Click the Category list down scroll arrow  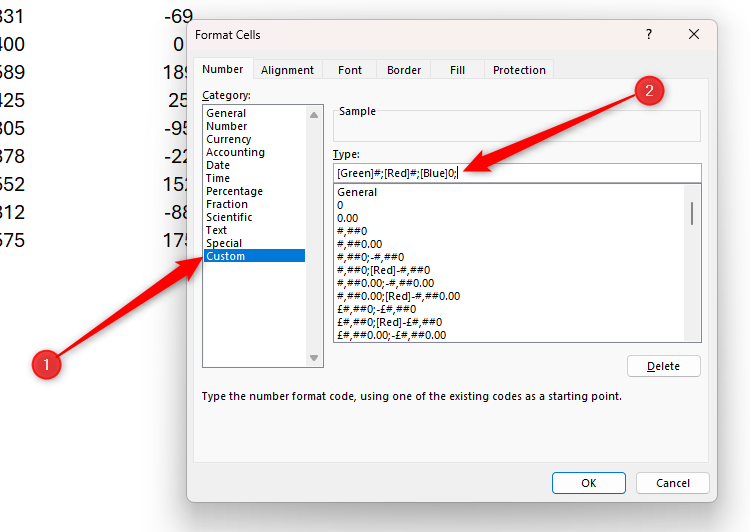coord(315,358)
